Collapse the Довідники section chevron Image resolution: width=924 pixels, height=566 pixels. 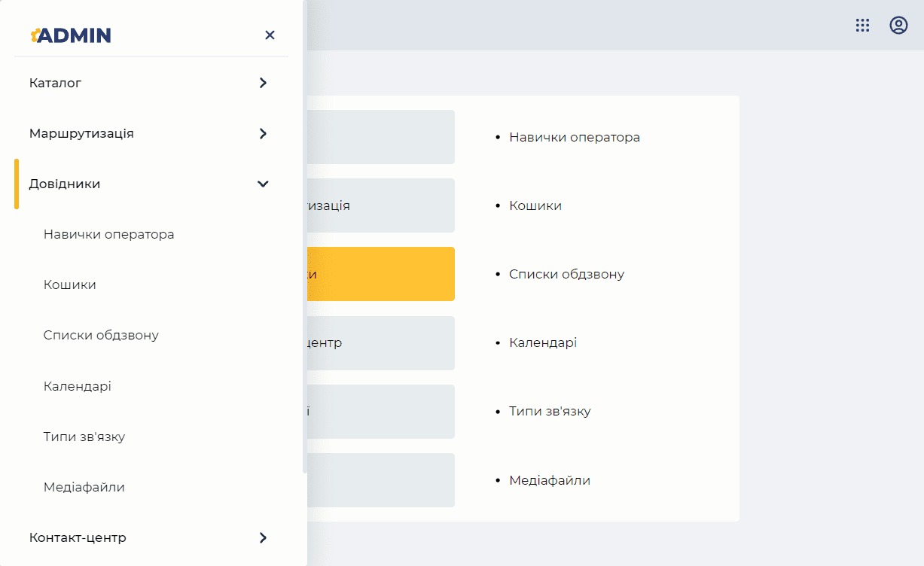[x=263, y=184]
